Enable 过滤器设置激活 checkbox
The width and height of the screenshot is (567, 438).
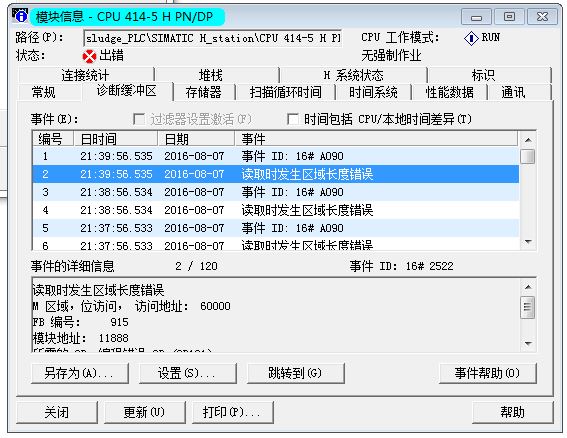pyautogui.click(x=139, y=119)
